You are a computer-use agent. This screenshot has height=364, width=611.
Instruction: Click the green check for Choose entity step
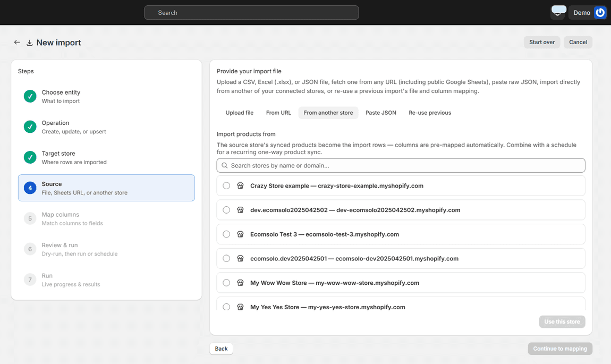pos(30,96)
